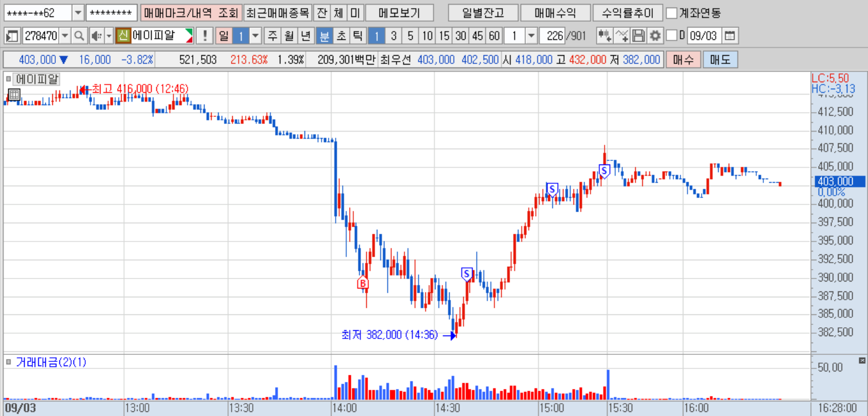Expand the sound options dropdown arrow
The image size is (868, 416).
coord(109,36)
